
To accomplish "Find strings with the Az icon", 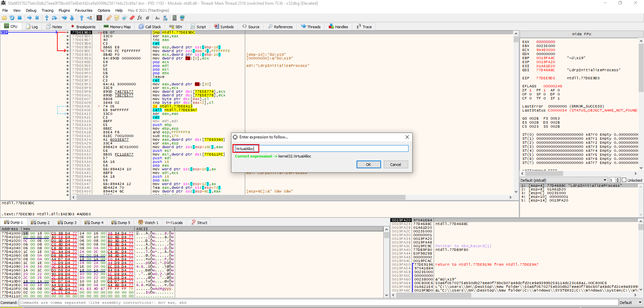I will pos(157,18).
